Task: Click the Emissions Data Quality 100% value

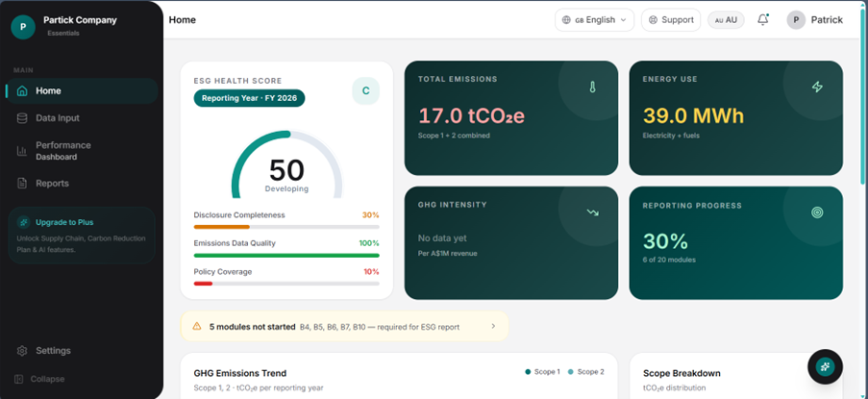Action: click(369, 243)
